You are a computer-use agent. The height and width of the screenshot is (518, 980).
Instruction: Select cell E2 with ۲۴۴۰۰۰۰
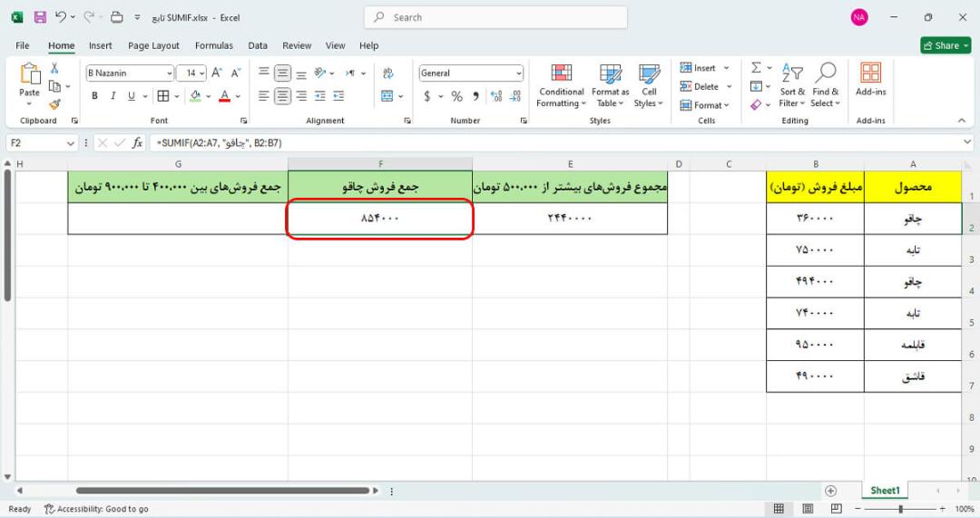(x=570, y=219)
